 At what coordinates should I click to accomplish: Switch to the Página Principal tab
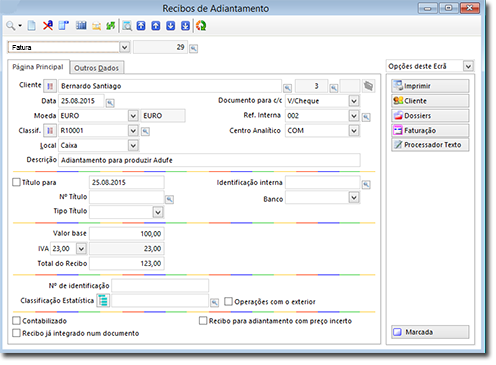click(38, 67)
